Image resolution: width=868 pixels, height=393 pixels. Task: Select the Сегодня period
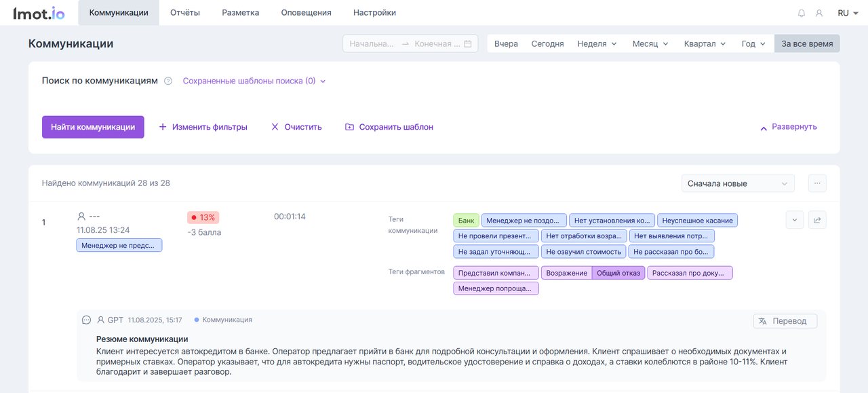point(547,43)
